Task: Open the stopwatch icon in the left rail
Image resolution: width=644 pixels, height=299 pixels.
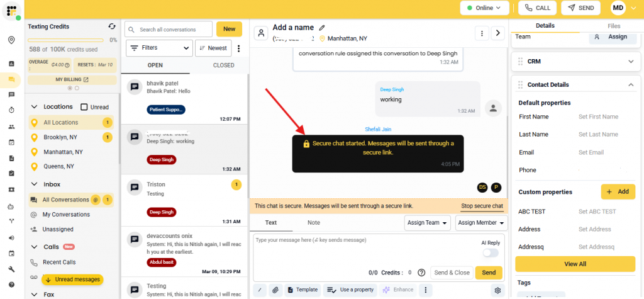Action: [11, 110]
